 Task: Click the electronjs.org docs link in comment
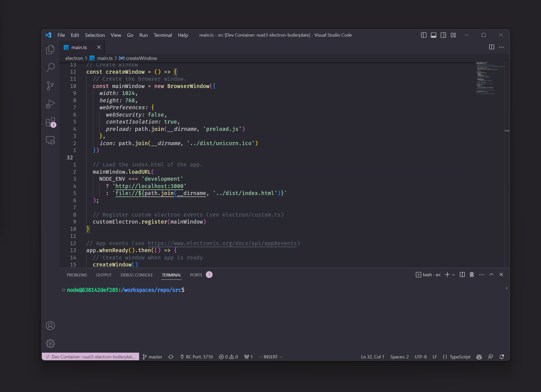(222, 243)
